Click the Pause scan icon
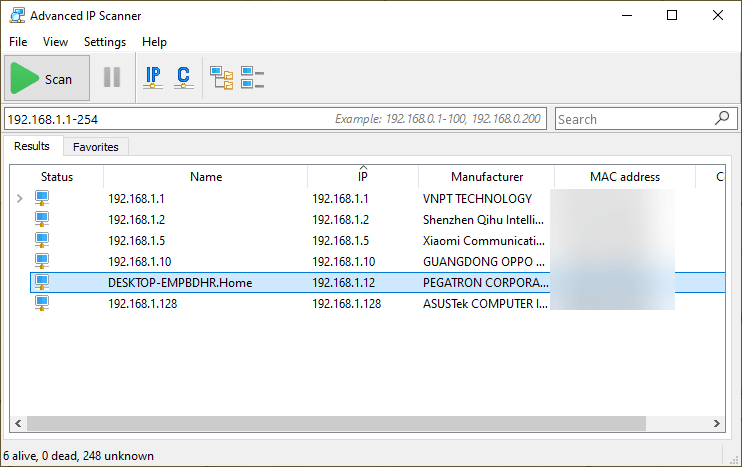742x467 pixels. click(x=112, y=78)
